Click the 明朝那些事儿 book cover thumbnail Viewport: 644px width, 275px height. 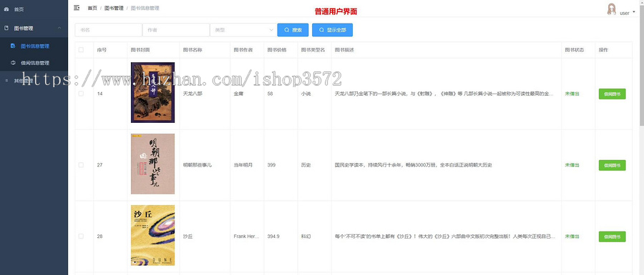(153, 164)
